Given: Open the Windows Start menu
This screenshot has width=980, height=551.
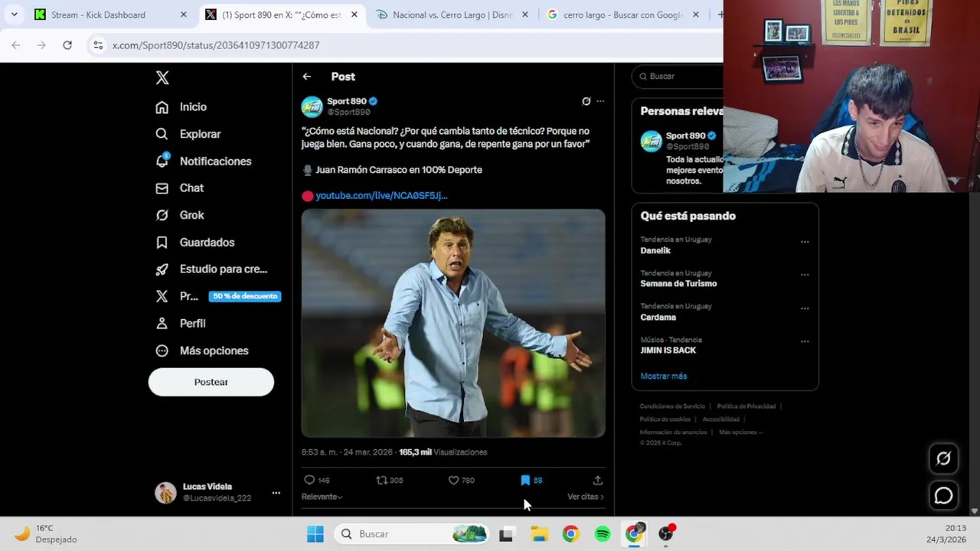Looking at the screenshot, I should tap(315, 534).
